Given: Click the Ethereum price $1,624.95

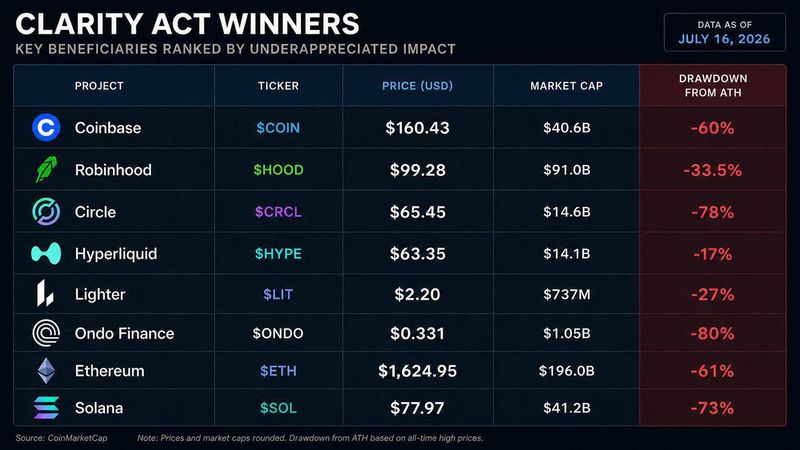Looking at the screenshot, I should [x=417, y=371].
